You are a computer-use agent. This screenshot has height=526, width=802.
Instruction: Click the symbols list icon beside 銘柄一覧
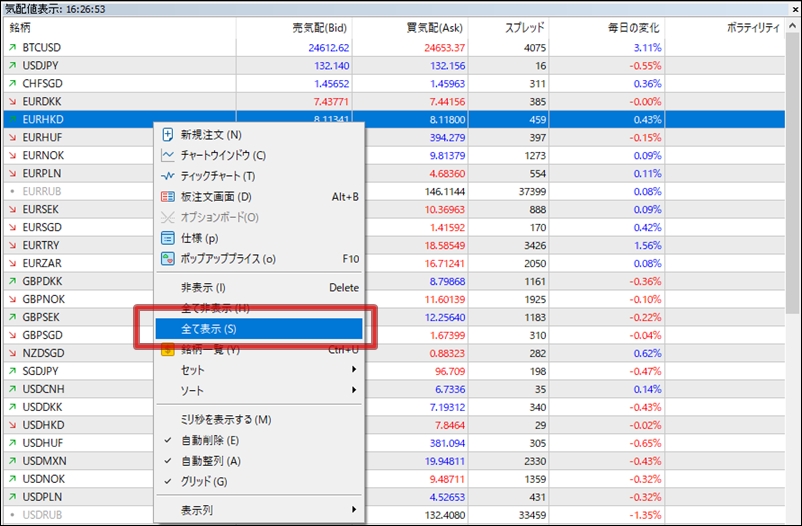point(167,350)
